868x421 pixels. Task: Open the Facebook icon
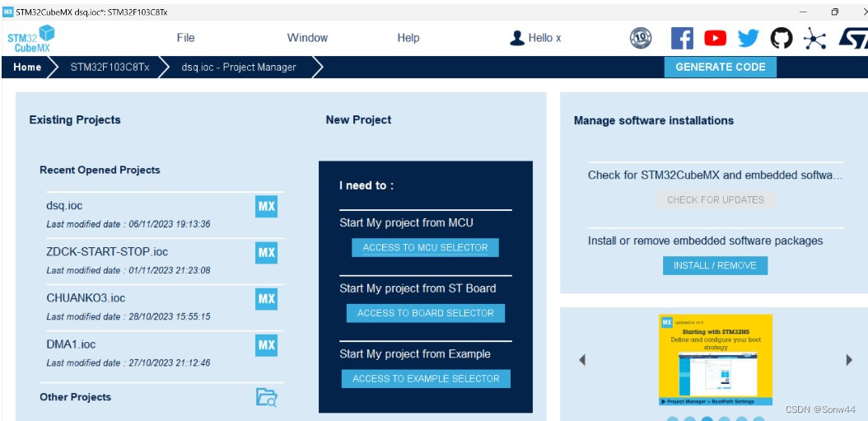coord(682,38)
